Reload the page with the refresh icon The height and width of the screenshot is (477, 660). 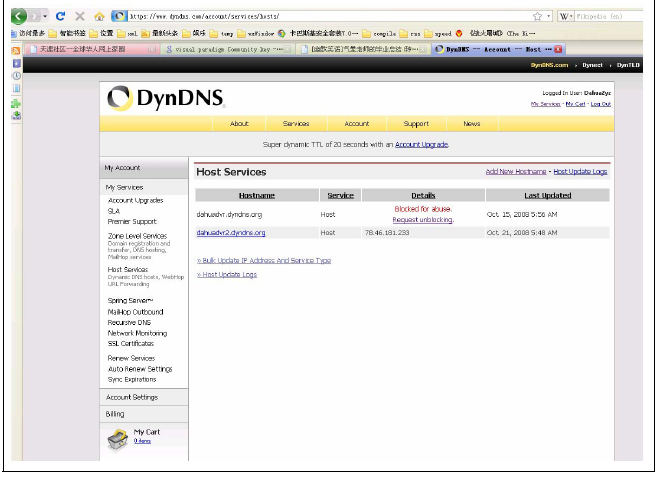[60, 16]
